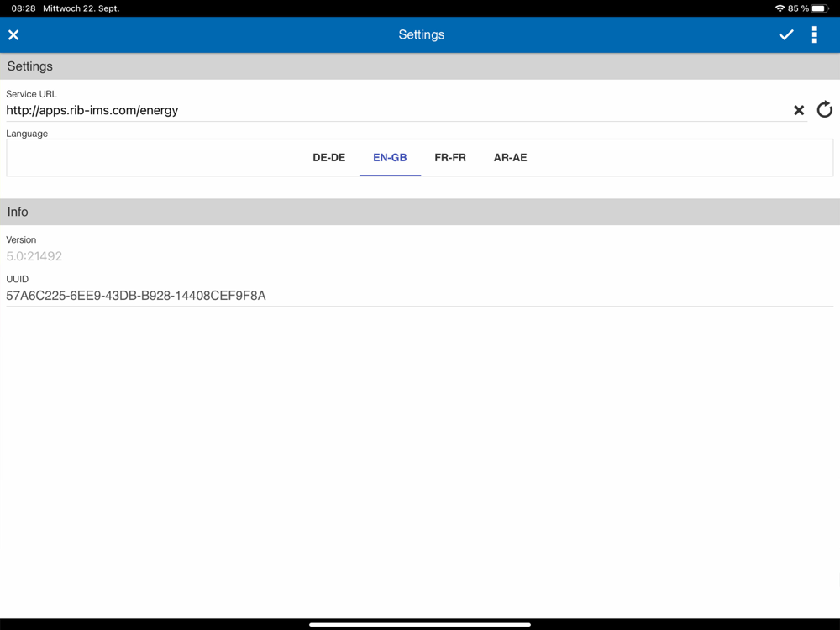840x630 pixels.
Task: Select the FR-FR language option
Action: (450, 158)
